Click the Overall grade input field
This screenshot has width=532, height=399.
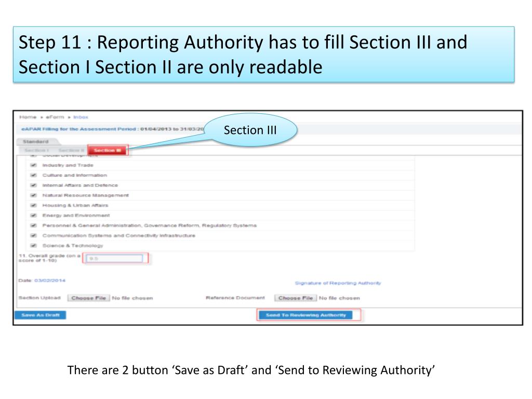click(114, 259)
